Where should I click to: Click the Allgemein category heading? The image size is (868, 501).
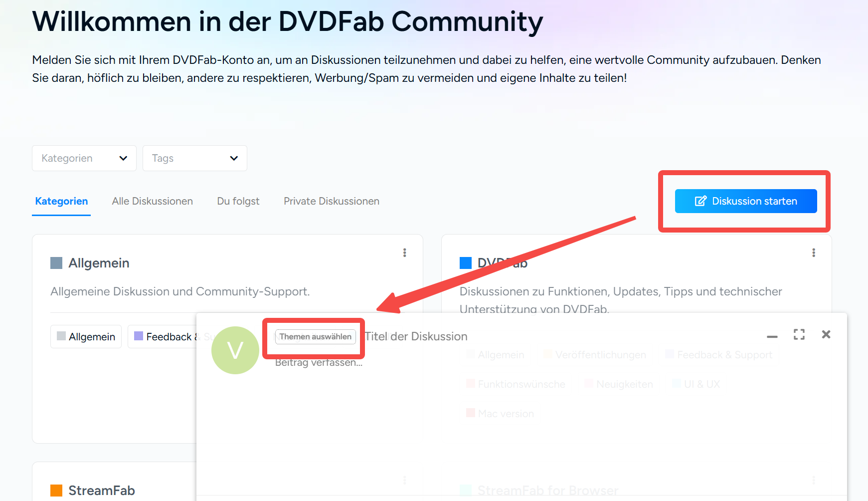pos(99,263)
